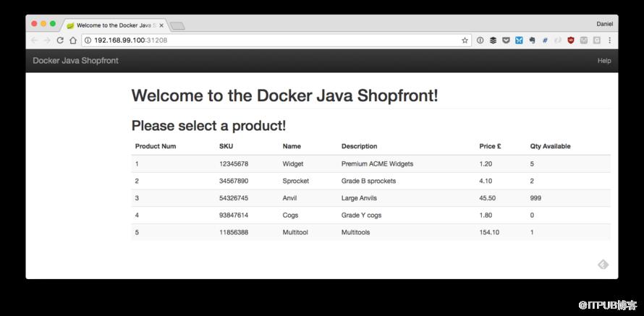Click the Docker Java Shopfront brand link

pyautogui.click(x=75, y=61)
